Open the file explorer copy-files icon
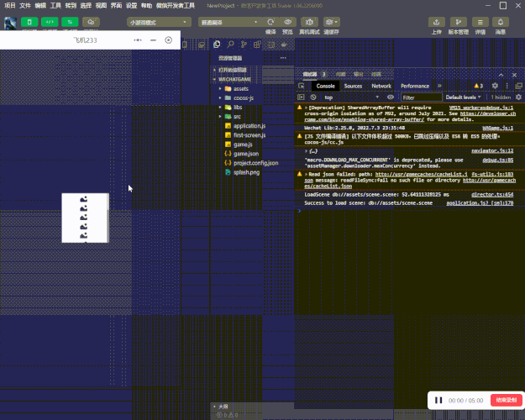The width and height of the screenshot is (525, 420). point(217,45)
